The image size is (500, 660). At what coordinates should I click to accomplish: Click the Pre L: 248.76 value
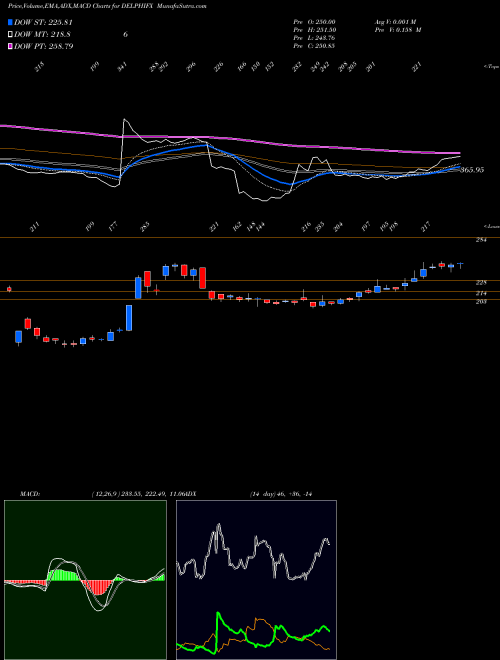coord(314,38)
